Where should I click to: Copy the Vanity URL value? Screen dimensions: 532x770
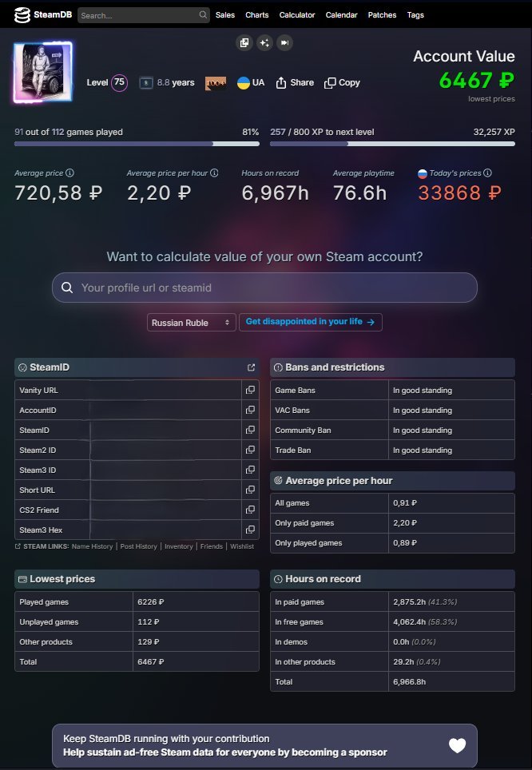250,390
